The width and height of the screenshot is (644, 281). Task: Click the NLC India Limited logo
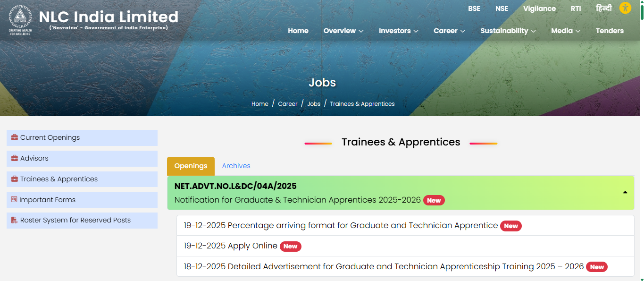[19, 19]
